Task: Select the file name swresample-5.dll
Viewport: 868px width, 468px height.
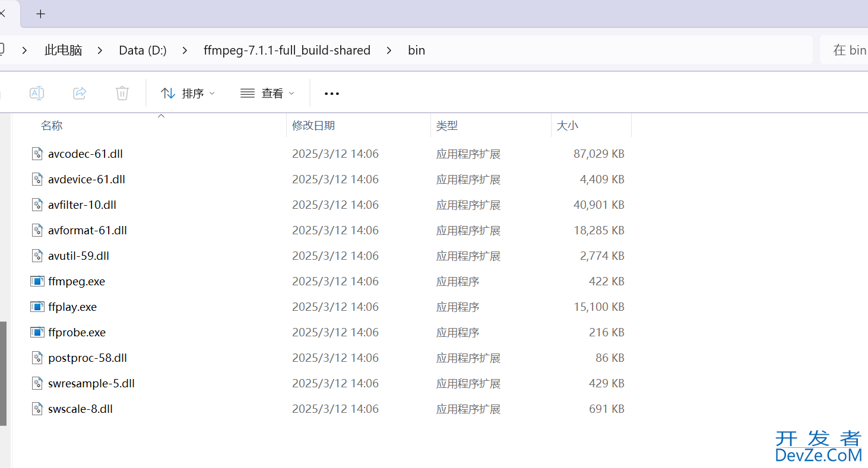Action: 91,383
